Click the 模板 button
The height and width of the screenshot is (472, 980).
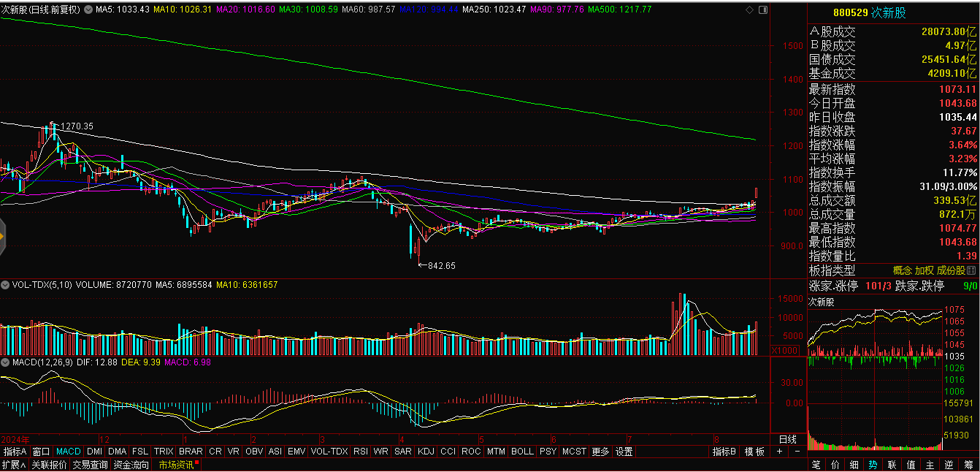pos(754,452)
